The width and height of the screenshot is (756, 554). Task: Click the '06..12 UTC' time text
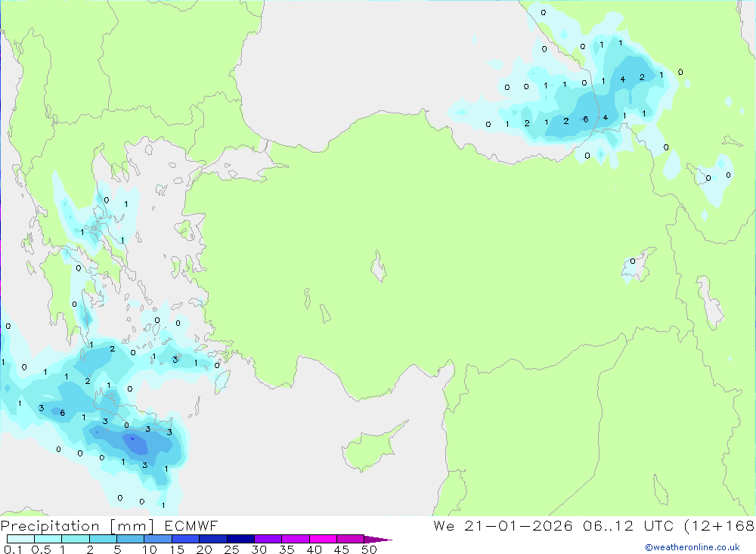(627, 525)
